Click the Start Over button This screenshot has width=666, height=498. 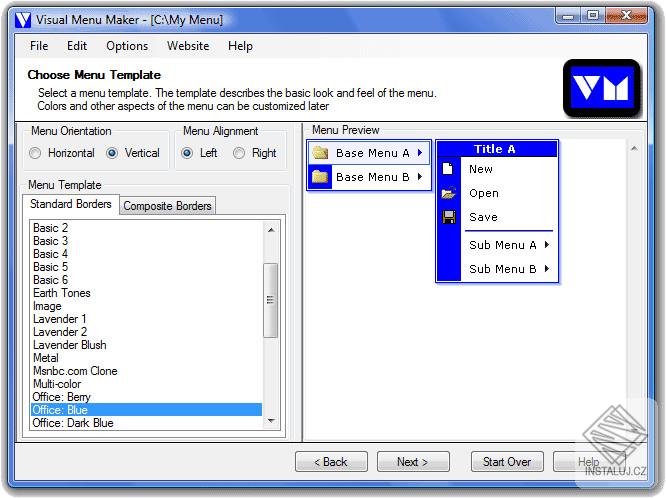point(507,461)
